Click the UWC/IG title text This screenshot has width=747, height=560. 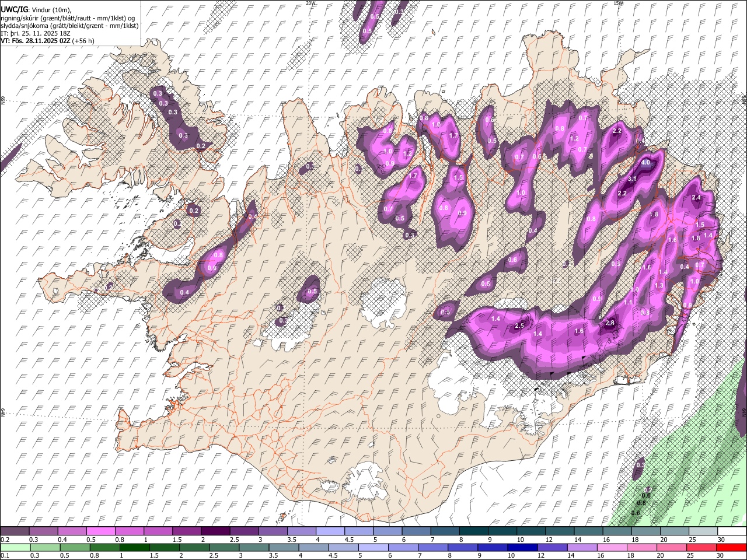tap(13, 10)
